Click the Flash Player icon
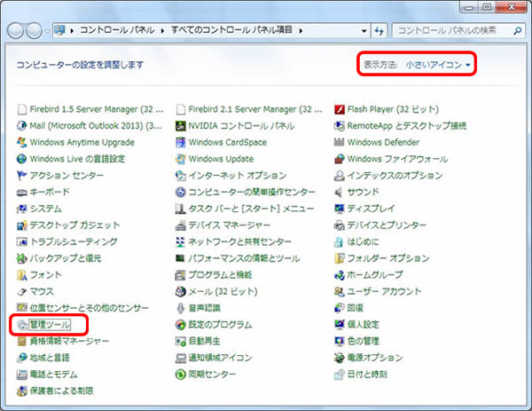 coord(340,109)
